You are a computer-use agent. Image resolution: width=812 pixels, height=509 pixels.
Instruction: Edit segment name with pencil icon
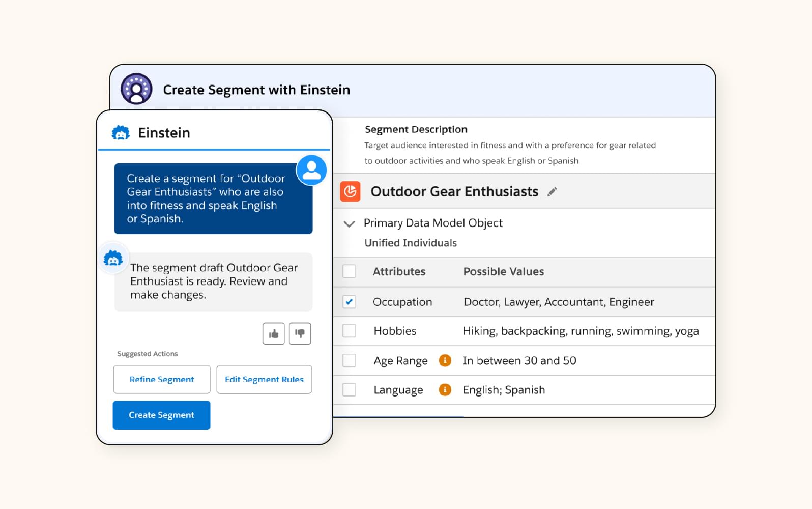coord(552,192)
